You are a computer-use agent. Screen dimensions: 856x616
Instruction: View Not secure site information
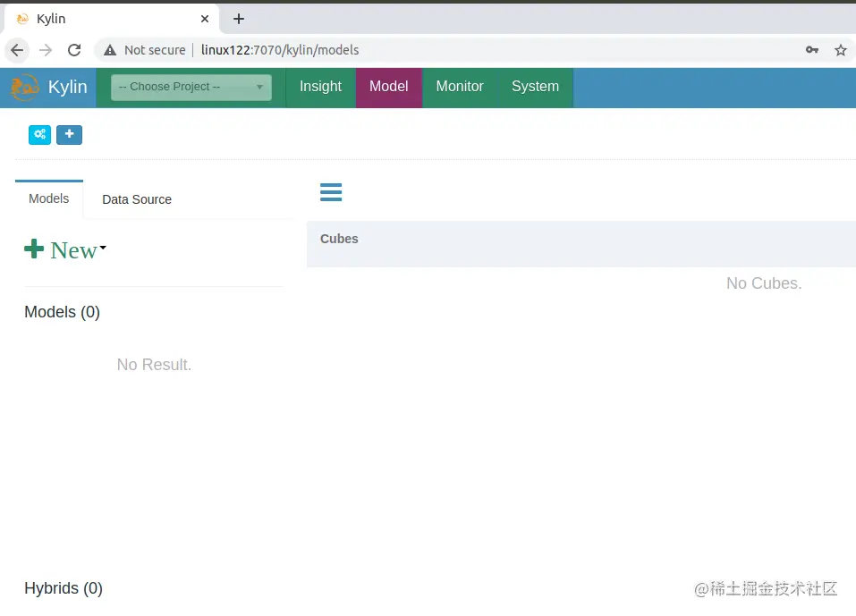[x=145, y=50]
